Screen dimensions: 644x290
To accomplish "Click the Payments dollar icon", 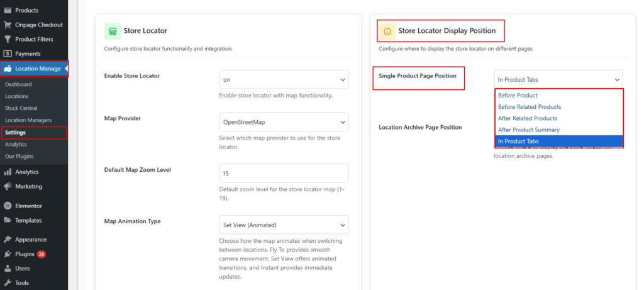I will pyautogui.click(x=8, y=53).
